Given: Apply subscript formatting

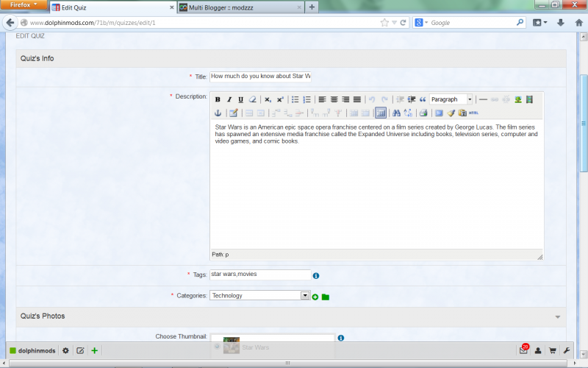Looking at the screenshot, I should click(x=268, y=99).
